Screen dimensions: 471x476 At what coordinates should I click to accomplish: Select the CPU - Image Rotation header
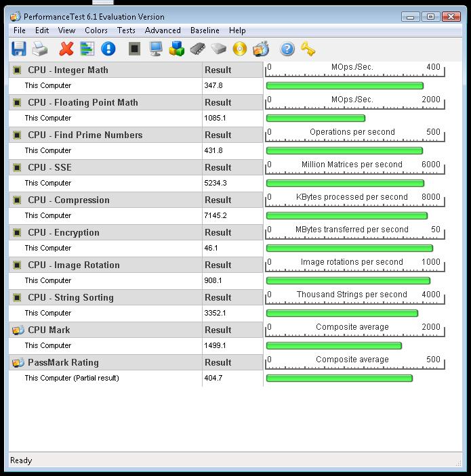pyautogui.click(x=74, y=265)
